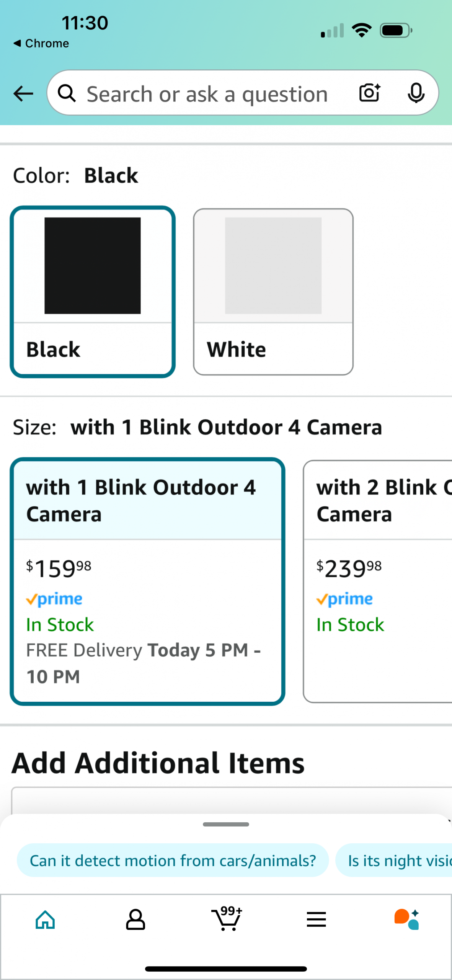Tap 'Is its night vision' question chip
Image resolution: width=452 pixels, height=980 pixels.
(x=394, y=860)
